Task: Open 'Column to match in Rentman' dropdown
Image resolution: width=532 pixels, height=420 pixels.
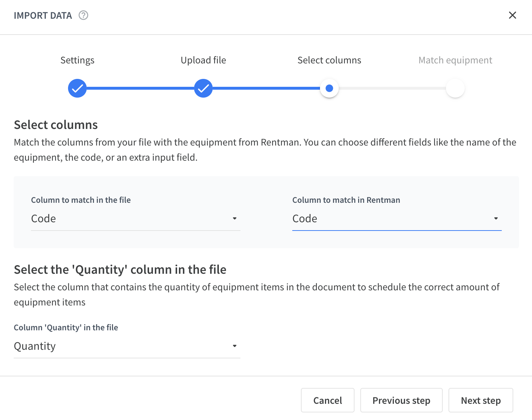Action: pyautogui.click(x=397, y=219)
